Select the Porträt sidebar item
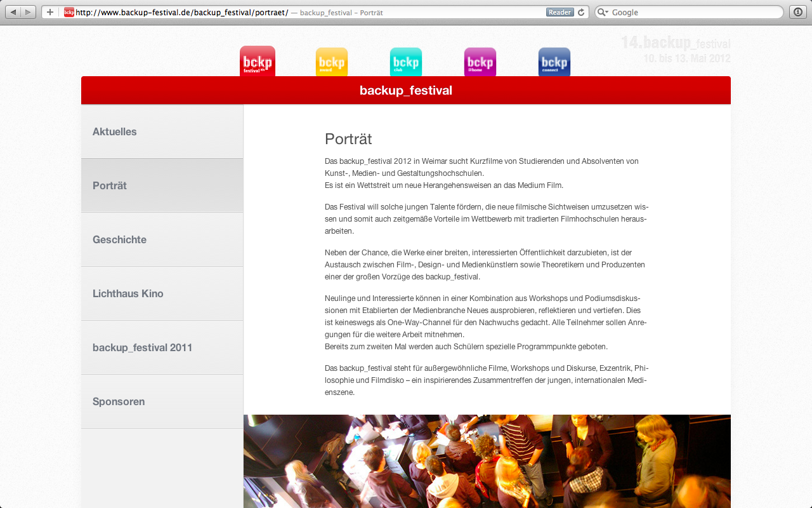 (x=162, y=185)
